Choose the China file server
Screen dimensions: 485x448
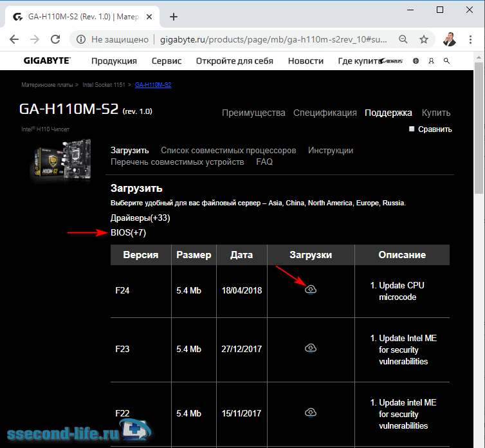pyautogui.click(x=295, y=203)
